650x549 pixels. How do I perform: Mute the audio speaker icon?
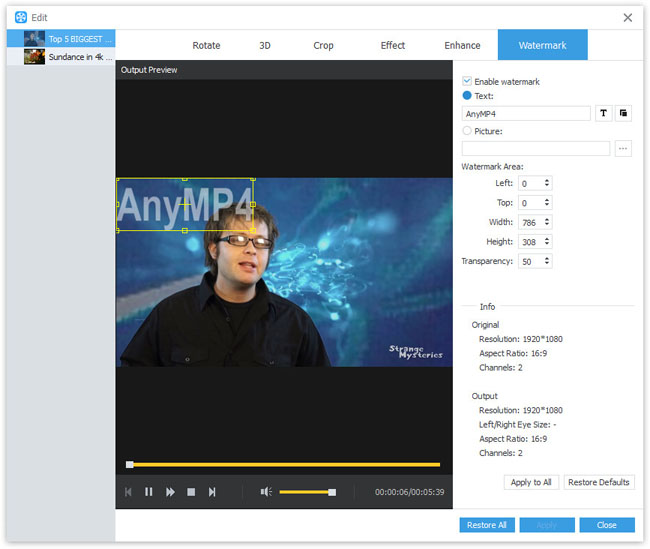(x=266, y=492)
